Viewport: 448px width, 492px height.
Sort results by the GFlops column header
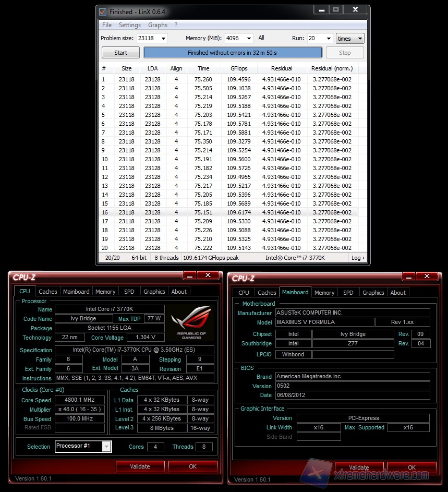click(x=239, y=68)
